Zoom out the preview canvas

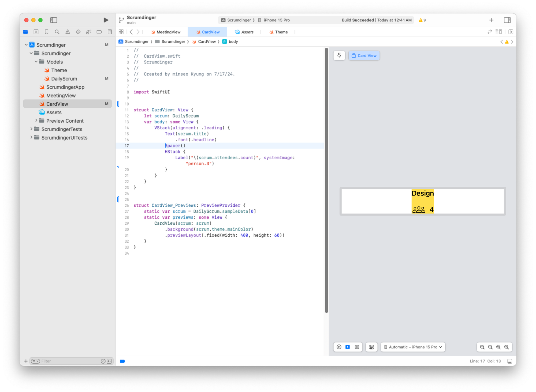pos(482,347)
